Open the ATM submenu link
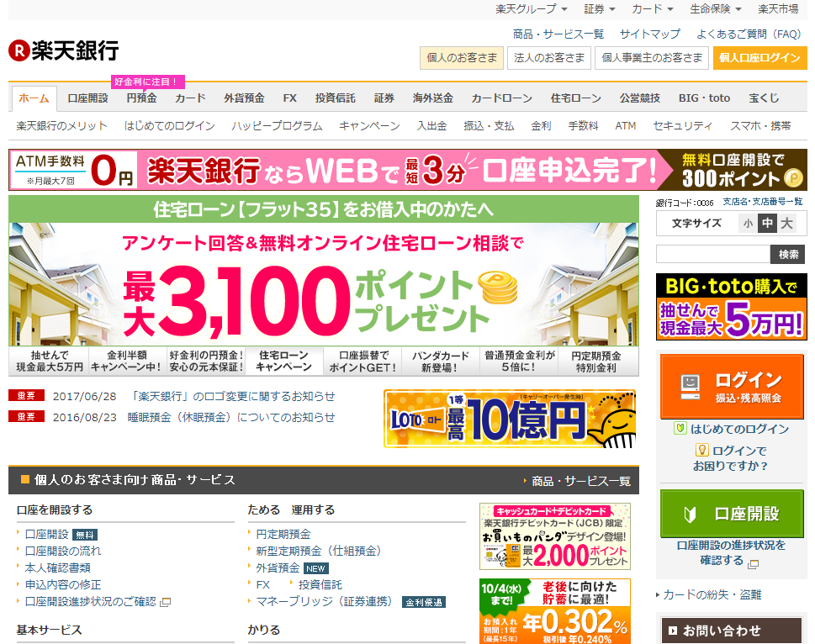Screen dimensions: 815x644 pyautogui.click(x=625, y=126)
